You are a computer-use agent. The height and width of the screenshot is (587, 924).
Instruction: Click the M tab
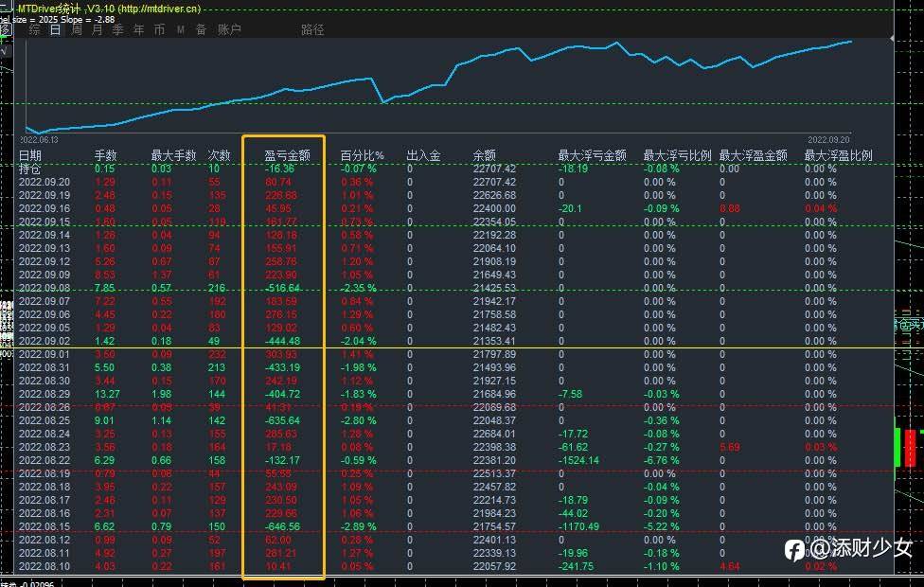click(180, 29)
